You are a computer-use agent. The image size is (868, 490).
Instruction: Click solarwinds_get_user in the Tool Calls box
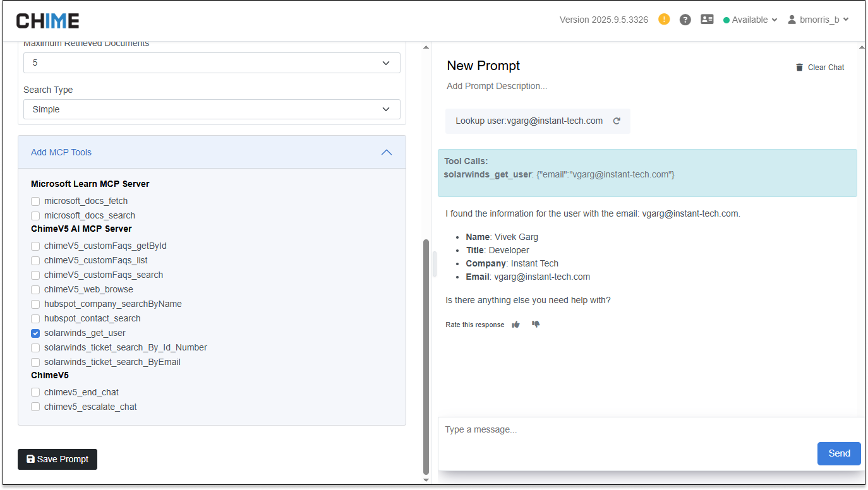coord(488,174)
